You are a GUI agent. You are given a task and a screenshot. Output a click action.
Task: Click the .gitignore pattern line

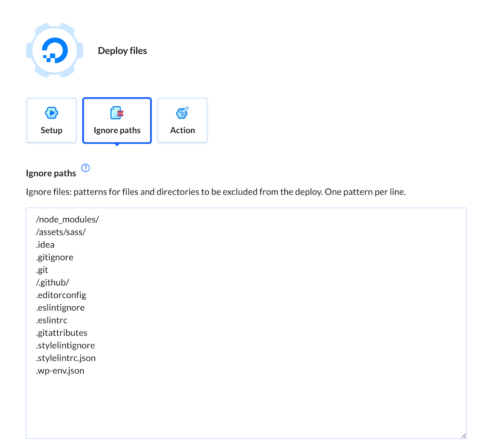(55, 257)
